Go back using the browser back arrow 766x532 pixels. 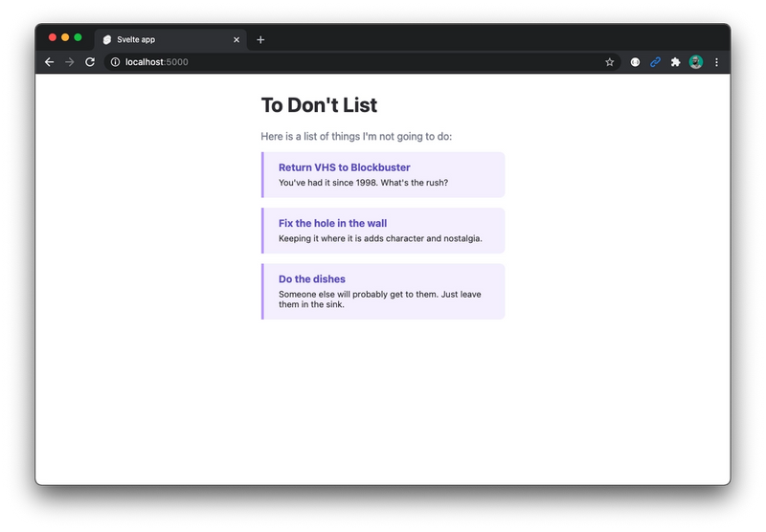coord(50,62)
